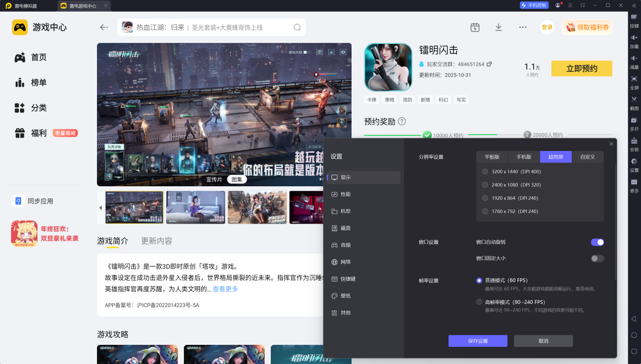Expand the three-dot more options menu
The width and height of the screenshot is (641, 364).
pos(523,27)
